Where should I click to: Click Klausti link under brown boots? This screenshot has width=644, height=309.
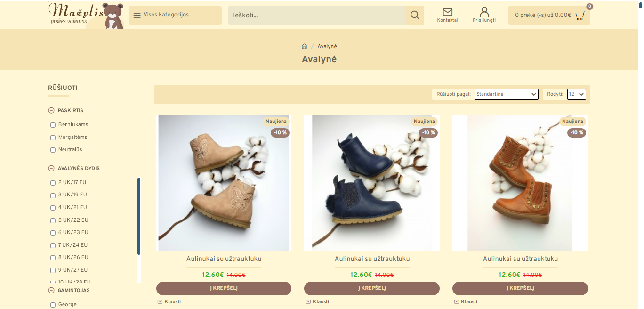point(469,301)
